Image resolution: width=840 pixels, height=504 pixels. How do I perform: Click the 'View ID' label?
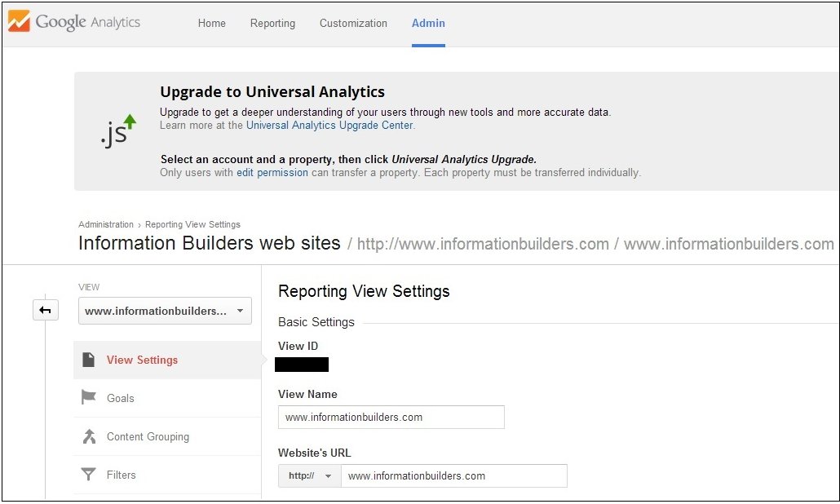298,346
